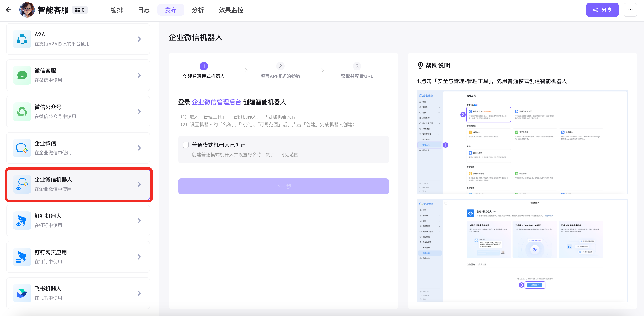Image resolution: width=644 pixels, height=316 pixels.
Task: Open the 管理工具 help screenshot
Action: coord(523,142)
